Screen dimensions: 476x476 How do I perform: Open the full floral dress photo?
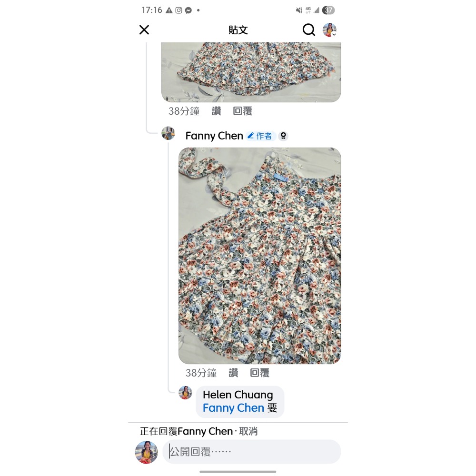point(259,256)
